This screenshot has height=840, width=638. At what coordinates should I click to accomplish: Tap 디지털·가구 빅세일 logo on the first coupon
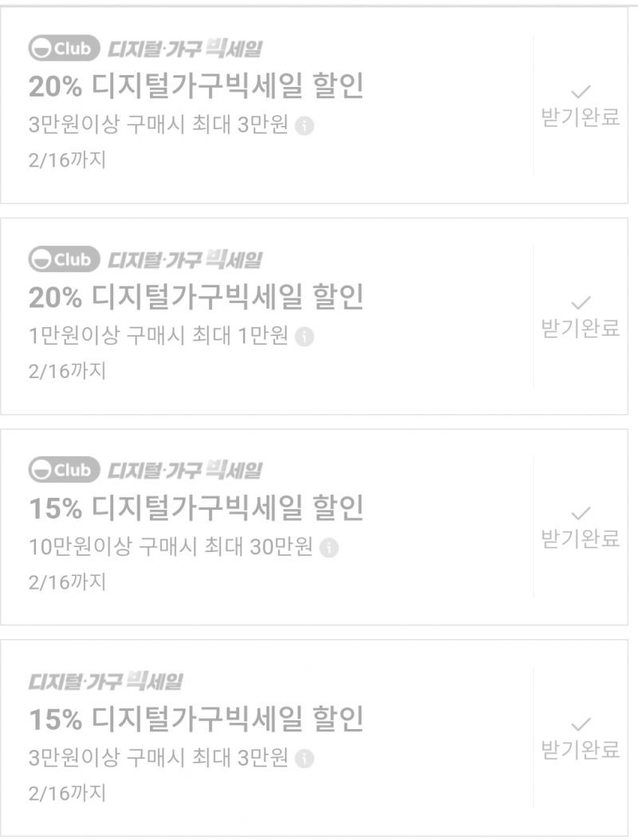(185, 49)
